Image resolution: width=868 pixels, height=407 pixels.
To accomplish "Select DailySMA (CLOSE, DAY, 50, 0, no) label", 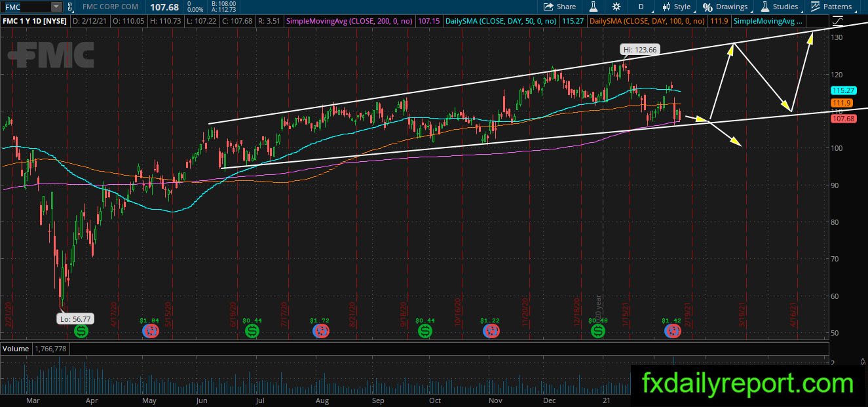I will (501, 21).
